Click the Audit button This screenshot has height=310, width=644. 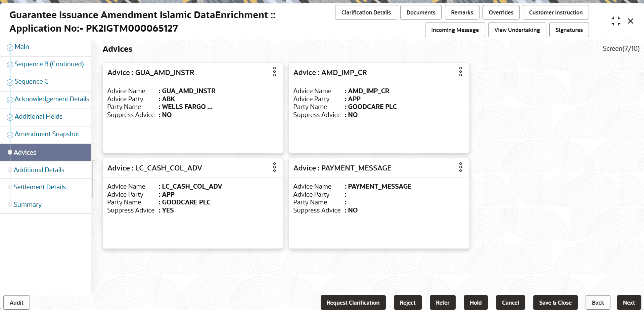tap(16, 303)
